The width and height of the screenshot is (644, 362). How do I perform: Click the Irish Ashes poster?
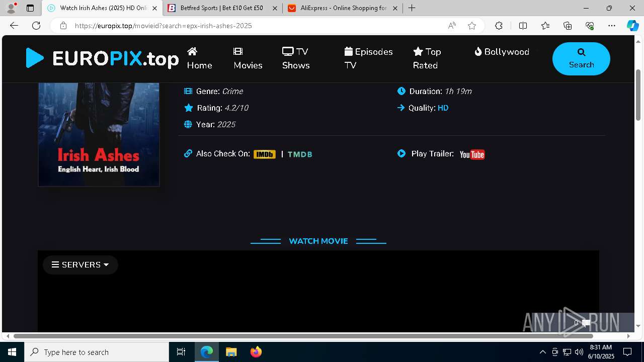click(99, 134)
